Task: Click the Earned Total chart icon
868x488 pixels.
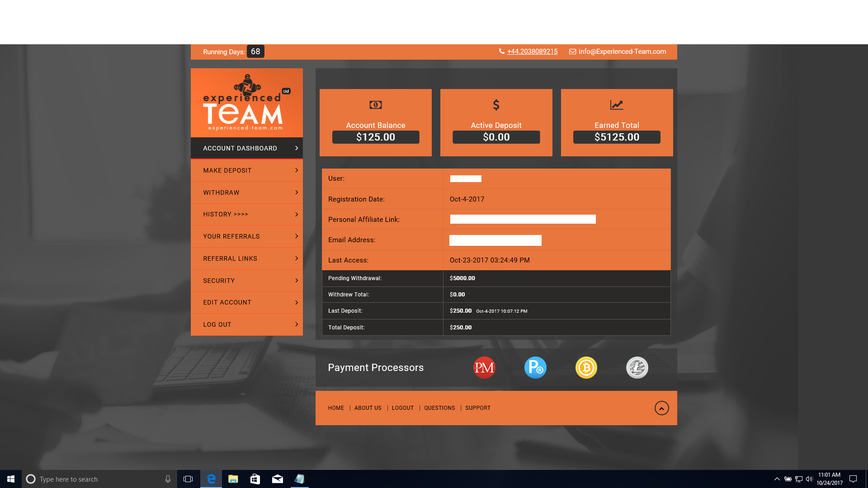Action: [617, 105]
